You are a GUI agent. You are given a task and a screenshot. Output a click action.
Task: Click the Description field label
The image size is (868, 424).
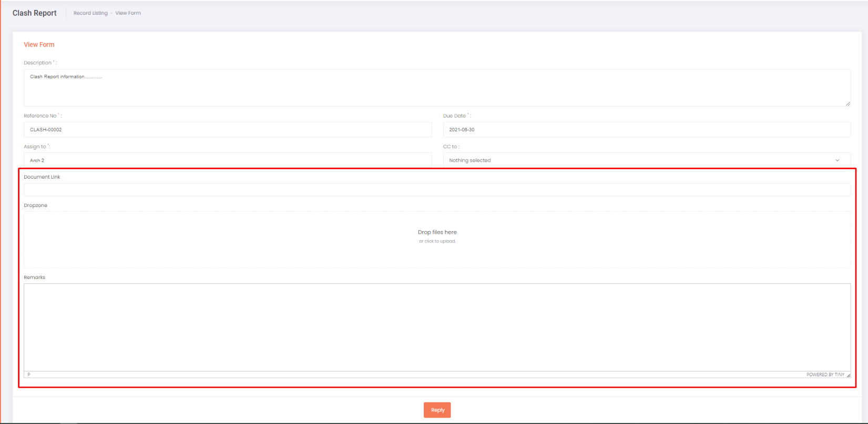pos(38,63)
